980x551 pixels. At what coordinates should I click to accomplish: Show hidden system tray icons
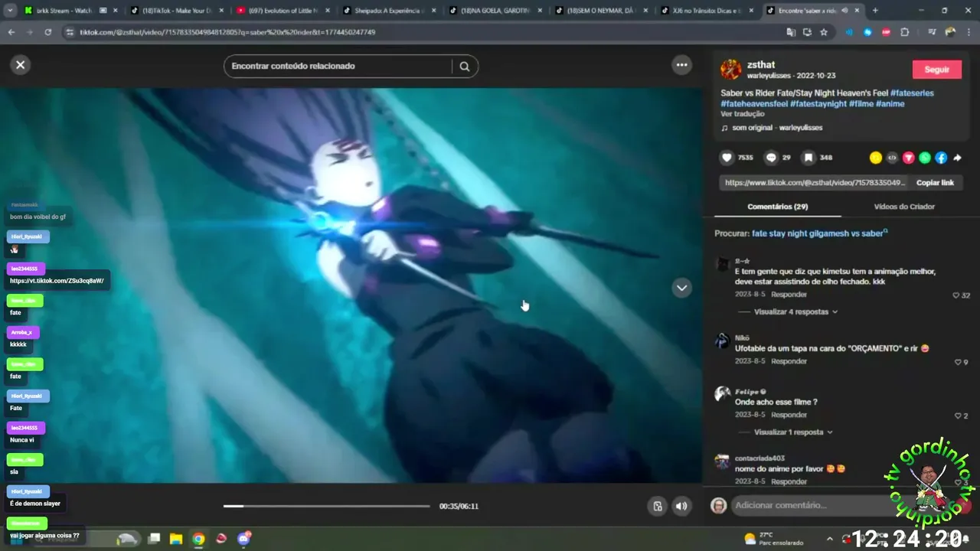(829, 539)
